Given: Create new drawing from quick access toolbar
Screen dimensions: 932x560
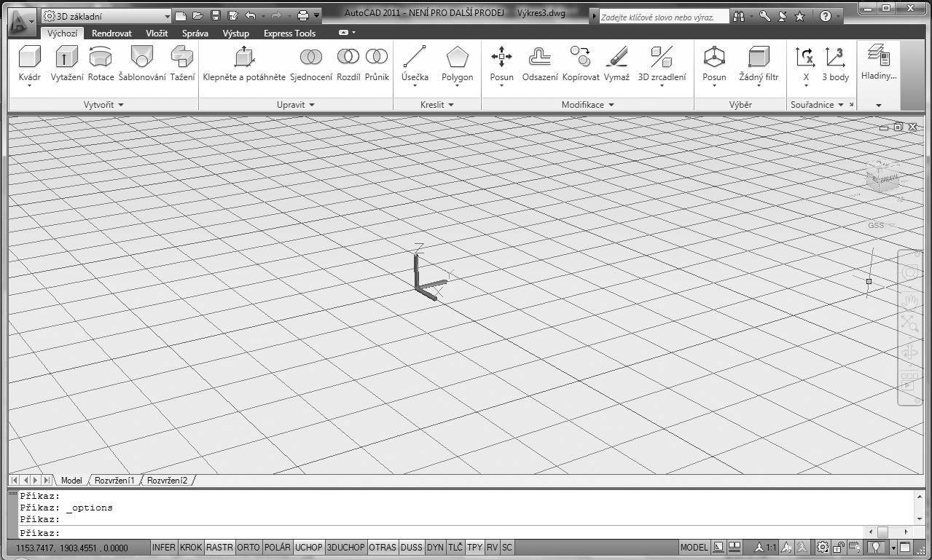Looking at the screenshot, I should coord(181,15).
